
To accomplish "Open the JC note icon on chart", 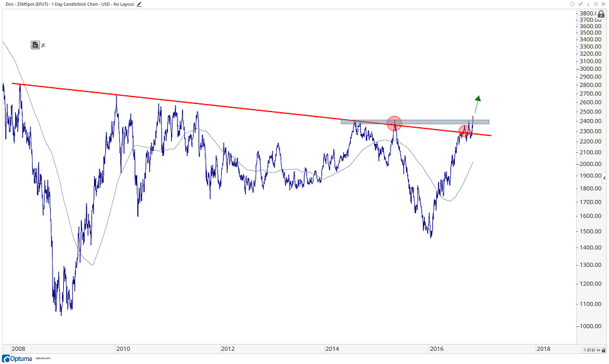I will pyautogui.click(x=36, y=44).
